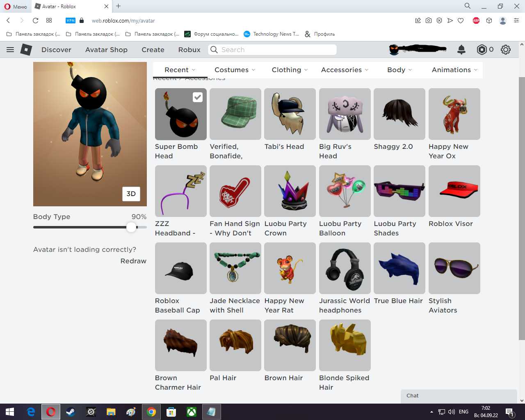The height and width of the screenshot is (420, 525).
Task: Open Avatar Shop in the navbar
Action: click(x=106, y=50)
